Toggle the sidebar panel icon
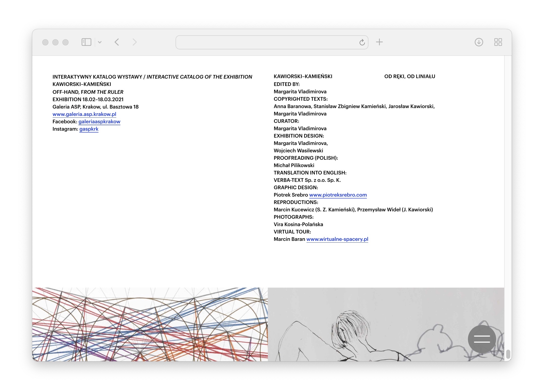Viewport: 547px width, 392px height. pyautogui.click(x=86, y=42)
